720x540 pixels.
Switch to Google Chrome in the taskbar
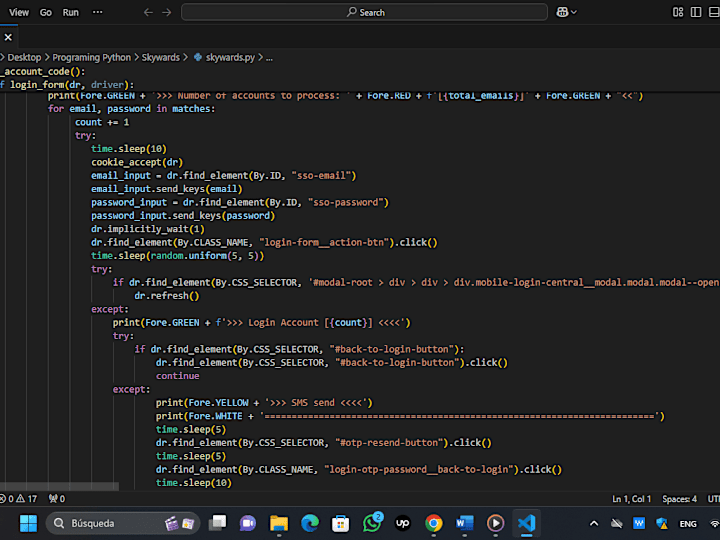(433, 523)
